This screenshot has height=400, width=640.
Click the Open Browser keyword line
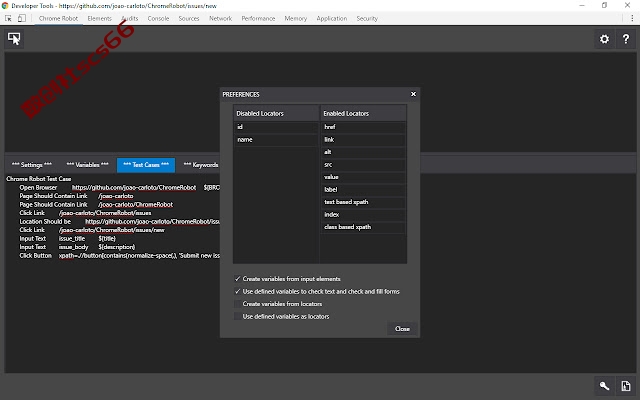click(x=120, y=188)
